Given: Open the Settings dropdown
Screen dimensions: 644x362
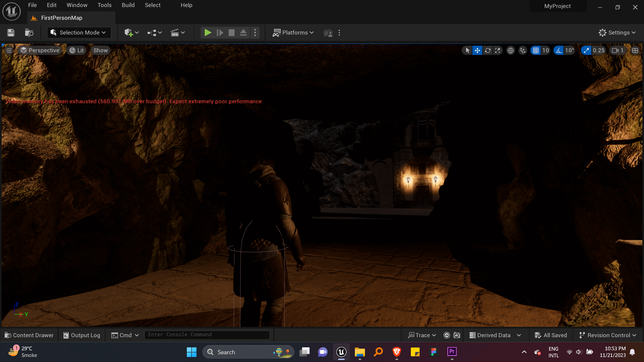Looking at the screenshot, I should (x=617, y=33).
